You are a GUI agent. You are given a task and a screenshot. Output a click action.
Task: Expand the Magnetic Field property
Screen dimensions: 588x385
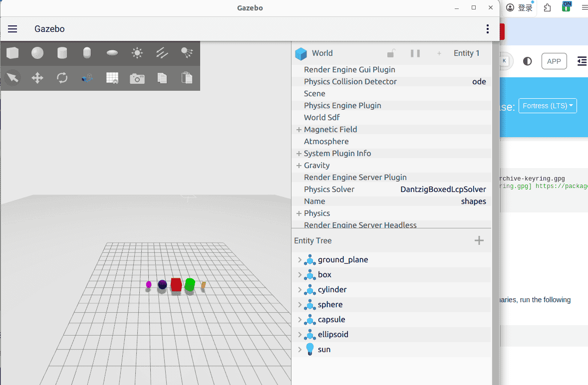pos(298,129)
